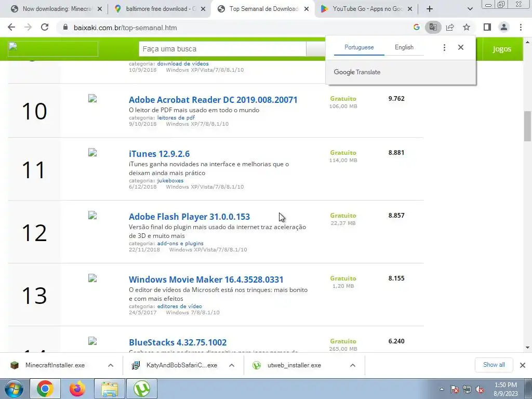Open the MinecraftInstaller.exe download

55,365
